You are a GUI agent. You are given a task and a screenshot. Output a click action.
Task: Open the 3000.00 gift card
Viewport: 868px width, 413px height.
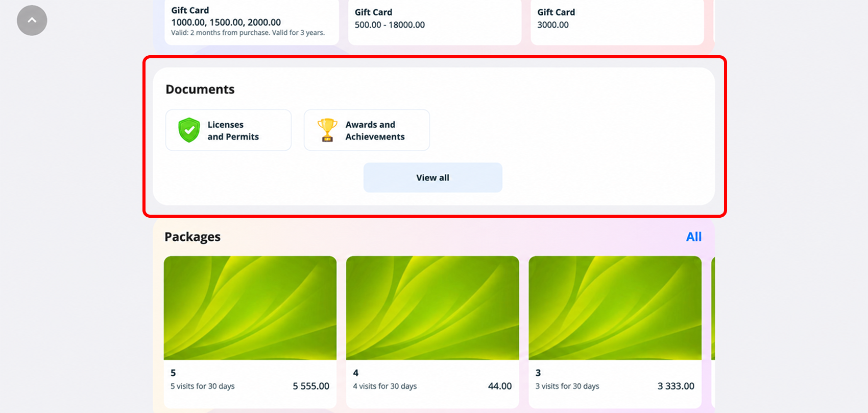click(617, 22)
